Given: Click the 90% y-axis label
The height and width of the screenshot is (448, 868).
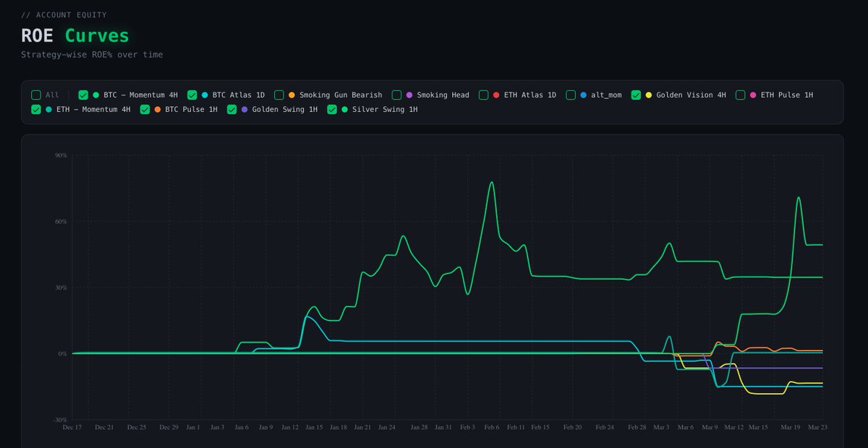Looking at the screenshot, I should 61,155.
